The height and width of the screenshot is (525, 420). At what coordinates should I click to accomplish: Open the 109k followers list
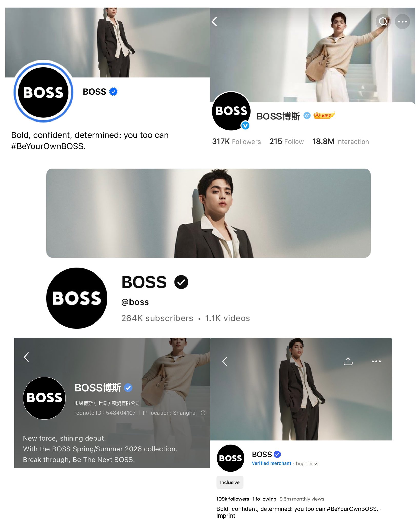[233, 499]
